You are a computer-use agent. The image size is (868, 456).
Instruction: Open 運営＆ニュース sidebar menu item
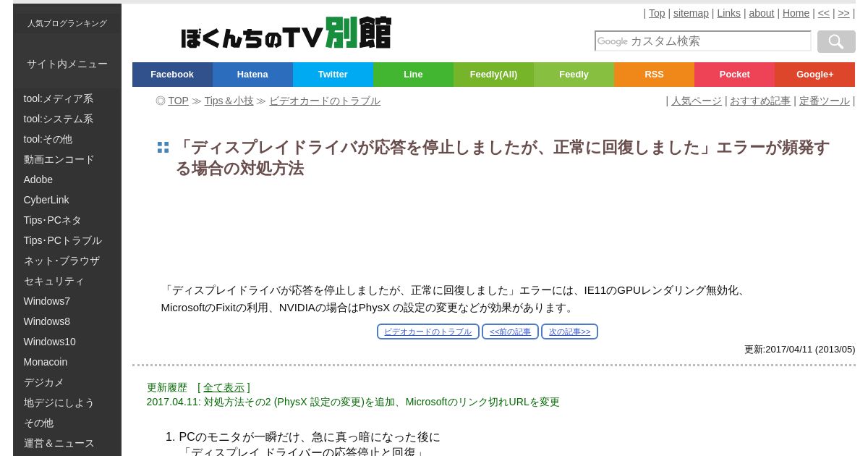[67, 443]
